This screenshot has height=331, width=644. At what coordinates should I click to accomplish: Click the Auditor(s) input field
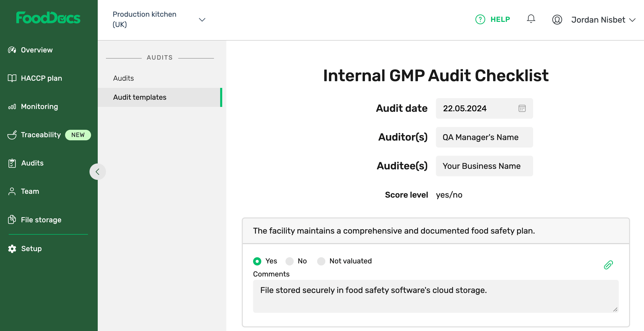pyautogui.click(x=484, y=137)
